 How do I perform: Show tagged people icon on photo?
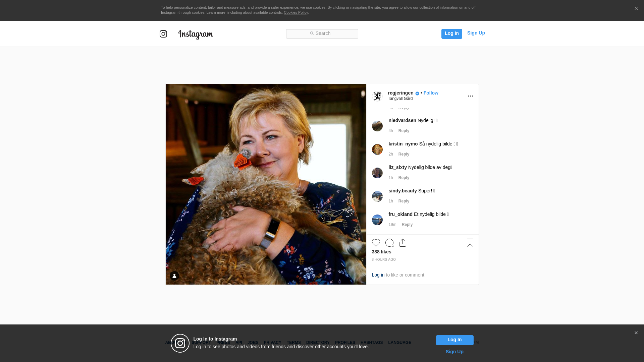174,276
